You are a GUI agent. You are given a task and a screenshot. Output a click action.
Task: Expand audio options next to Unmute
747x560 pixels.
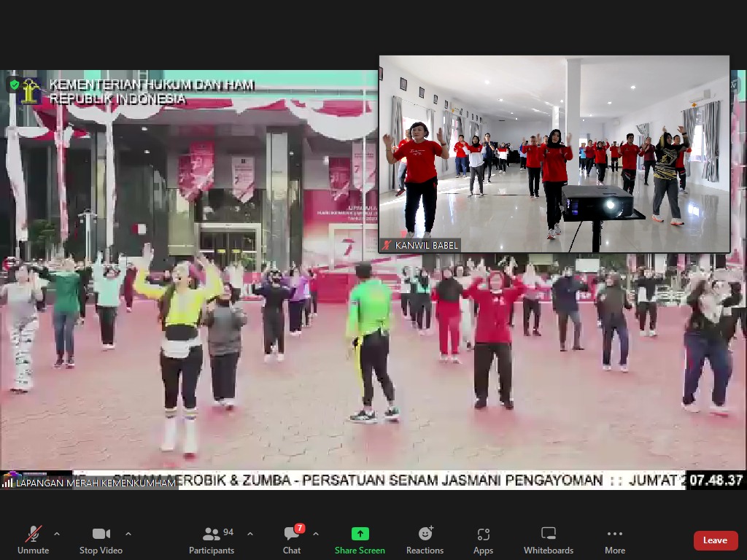[57, 534]
